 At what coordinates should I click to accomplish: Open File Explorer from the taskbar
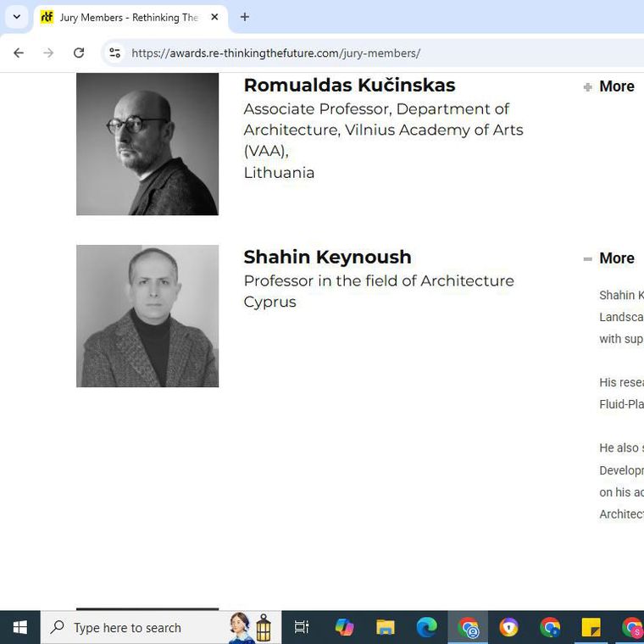tap(386, 627)
